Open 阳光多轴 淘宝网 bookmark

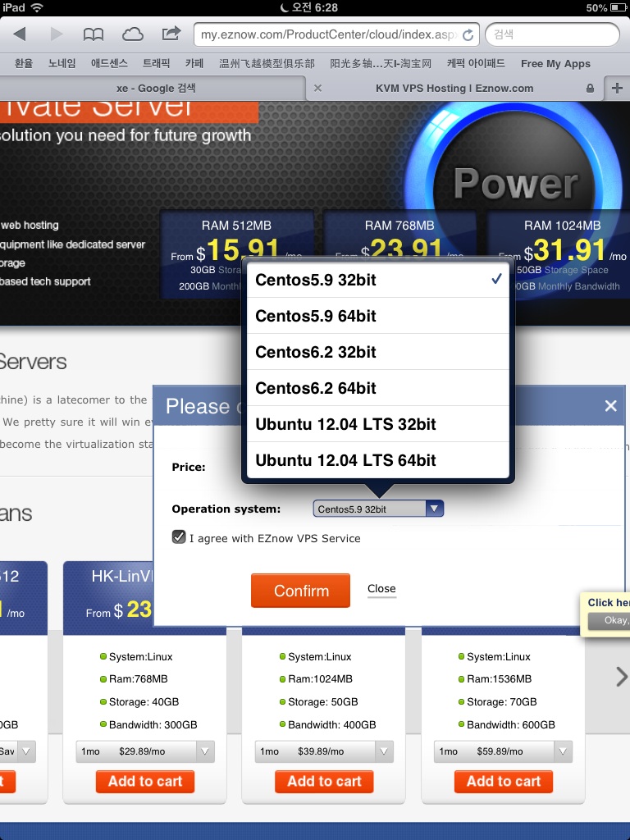point(381,64)
